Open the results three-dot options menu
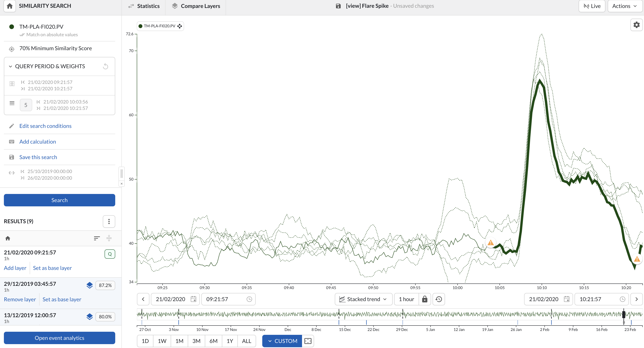Viewport: 644px width, 348px height. 109,221
